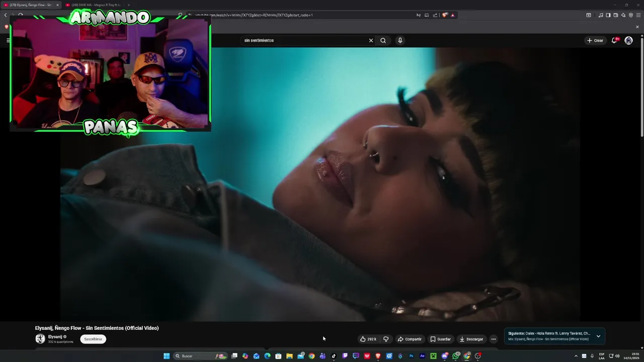The image size is (644, 362).
Task: Open the Brave Rewards triangle icon
Action: [453, 15]
